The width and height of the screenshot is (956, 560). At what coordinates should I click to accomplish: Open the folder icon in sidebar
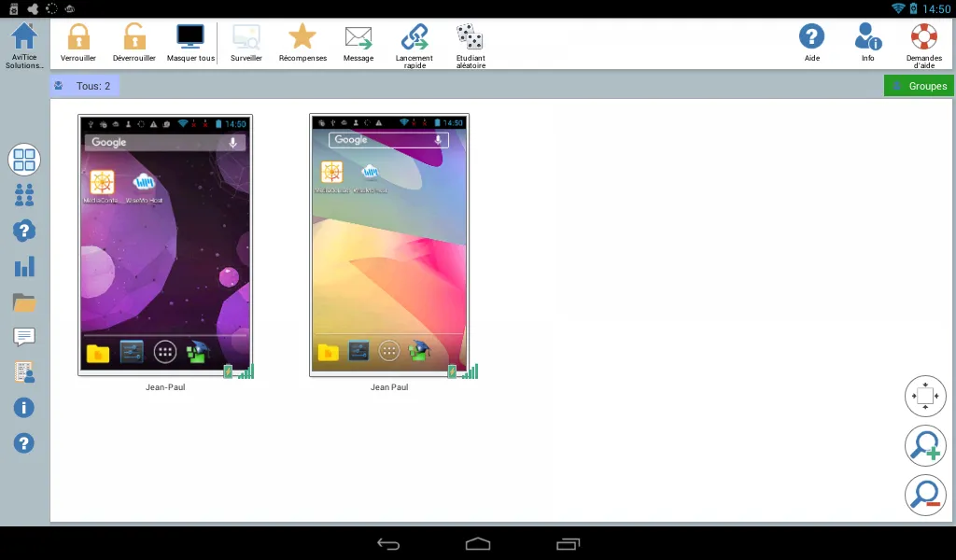(x=23, y=302)
